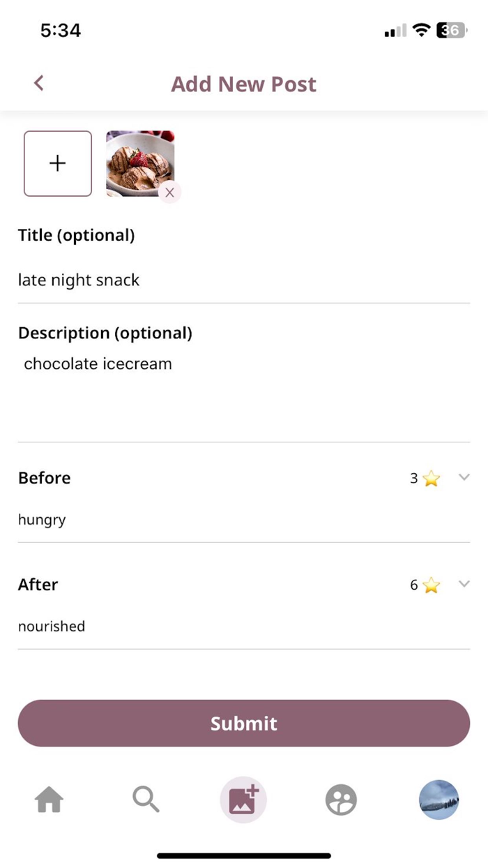Open the profile avatar tab
The image size is (488, 868).
click(439, 800)
